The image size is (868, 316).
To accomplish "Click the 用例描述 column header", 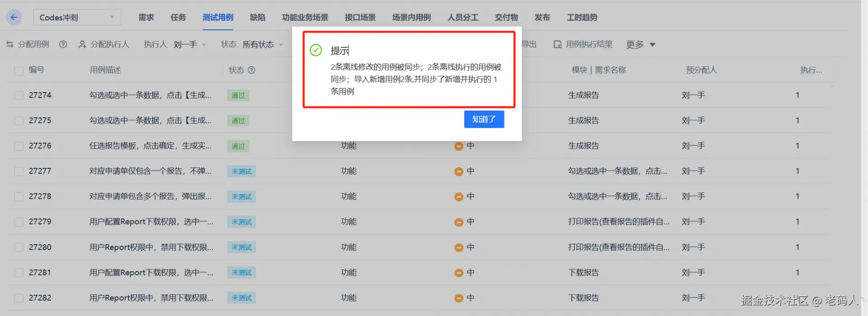I will pos(105,70).
